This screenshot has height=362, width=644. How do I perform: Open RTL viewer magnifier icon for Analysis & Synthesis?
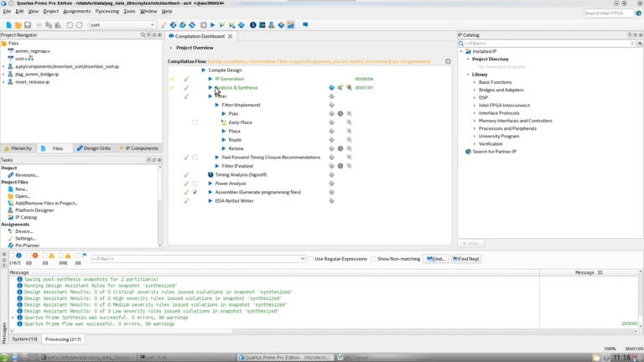pos(340,87)
